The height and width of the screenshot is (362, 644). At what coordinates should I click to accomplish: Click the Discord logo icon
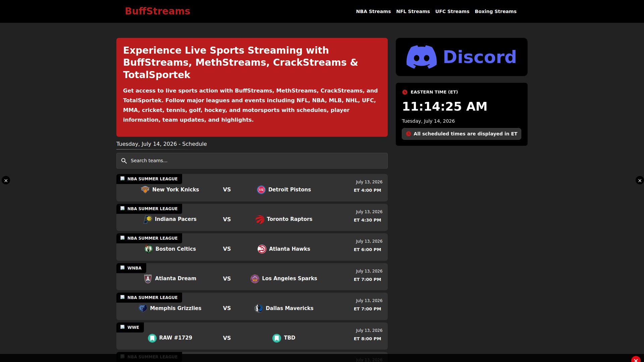pyautogui.click(x=422, y=57)
